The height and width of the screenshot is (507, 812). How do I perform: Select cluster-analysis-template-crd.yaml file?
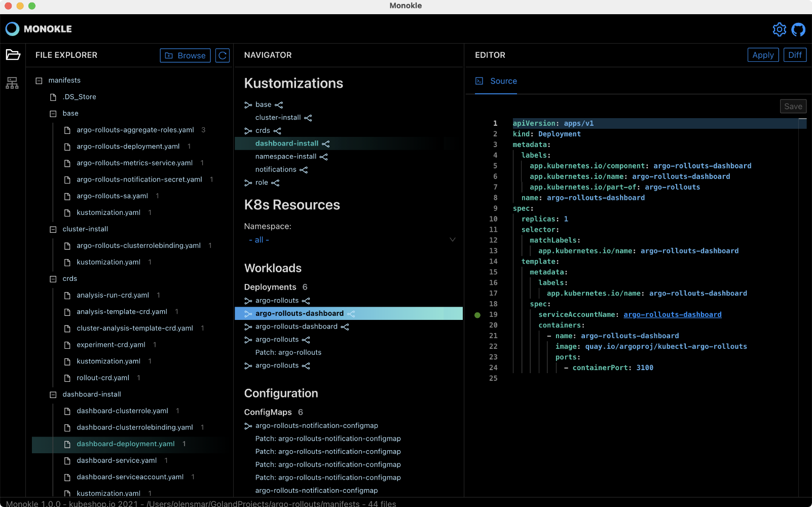[134, 329]
